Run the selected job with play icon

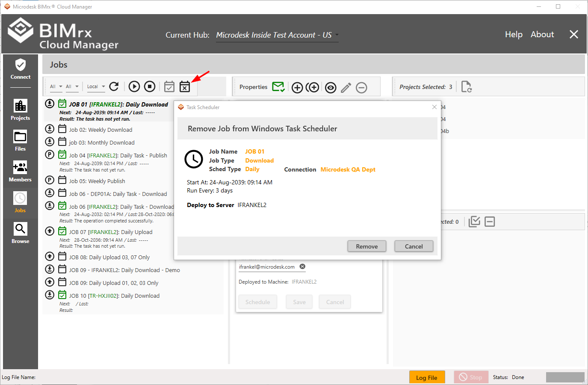[x=134, y=86]
